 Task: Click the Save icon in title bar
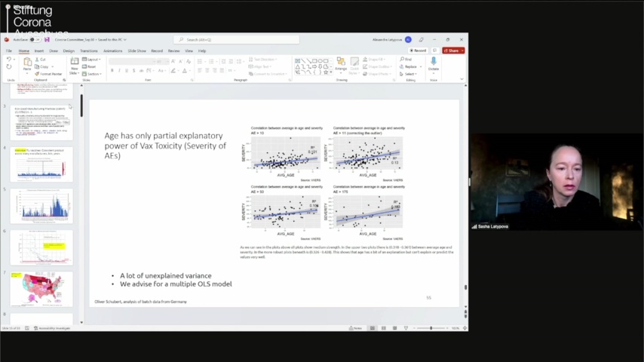(x=47, y=39)
